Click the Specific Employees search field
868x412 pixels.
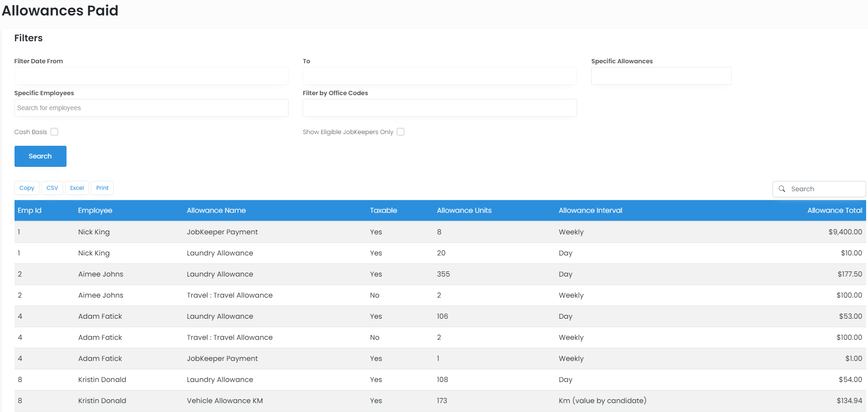[151, 108]
